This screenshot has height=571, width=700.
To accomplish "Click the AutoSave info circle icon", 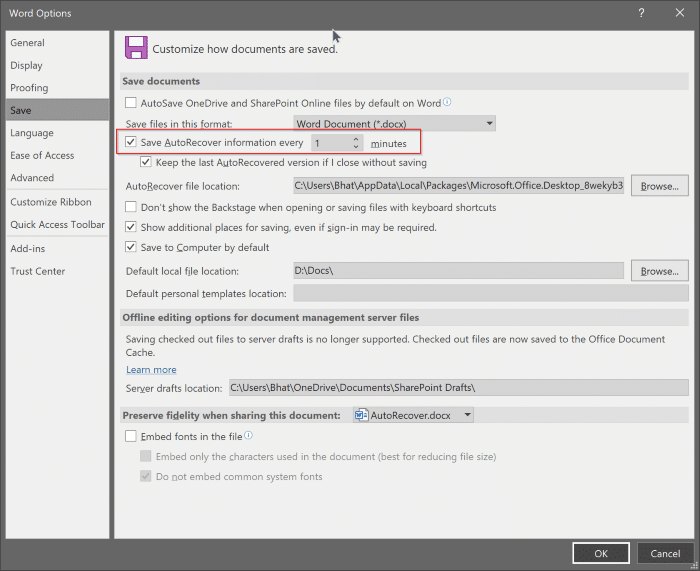I will click(x=447, y=102).
